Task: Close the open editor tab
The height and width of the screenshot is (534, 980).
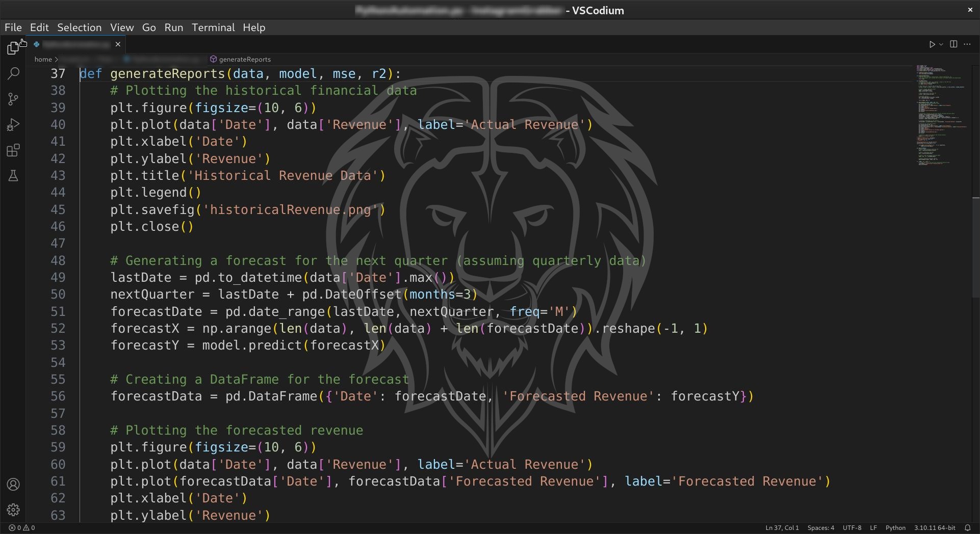Action: (118, 44)
